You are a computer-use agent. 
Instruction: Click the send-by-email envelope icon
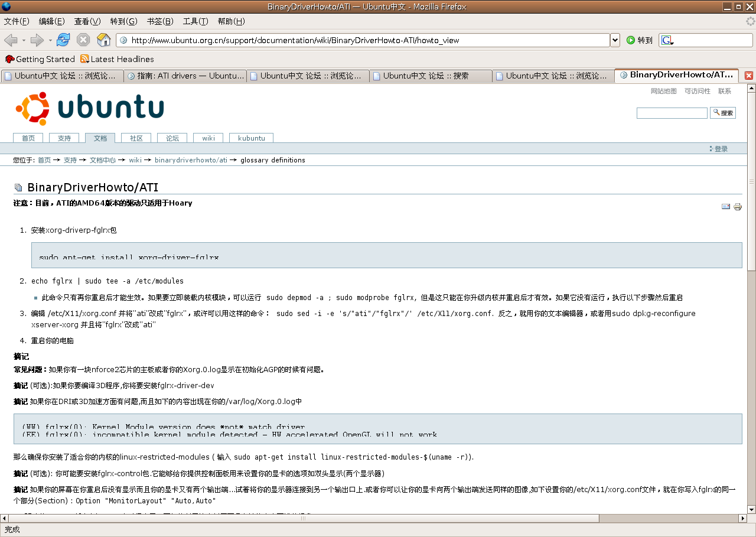coord(726,207)
